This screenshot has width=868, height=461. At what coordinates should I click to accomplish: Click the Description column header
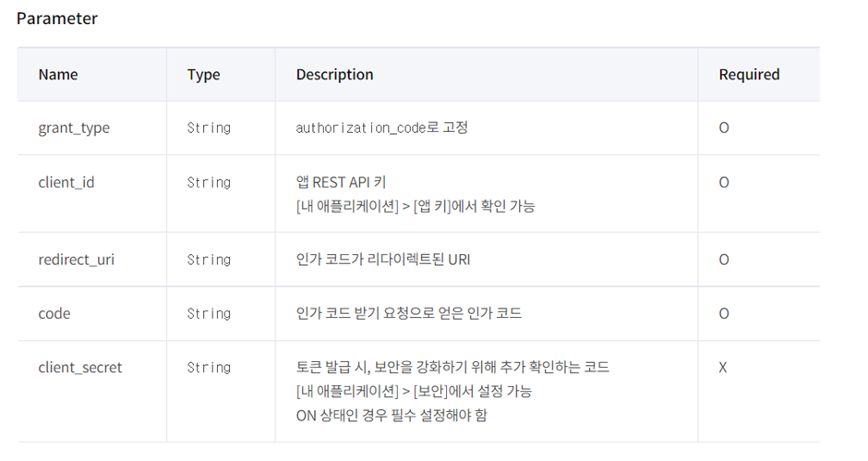pos(334,74)
